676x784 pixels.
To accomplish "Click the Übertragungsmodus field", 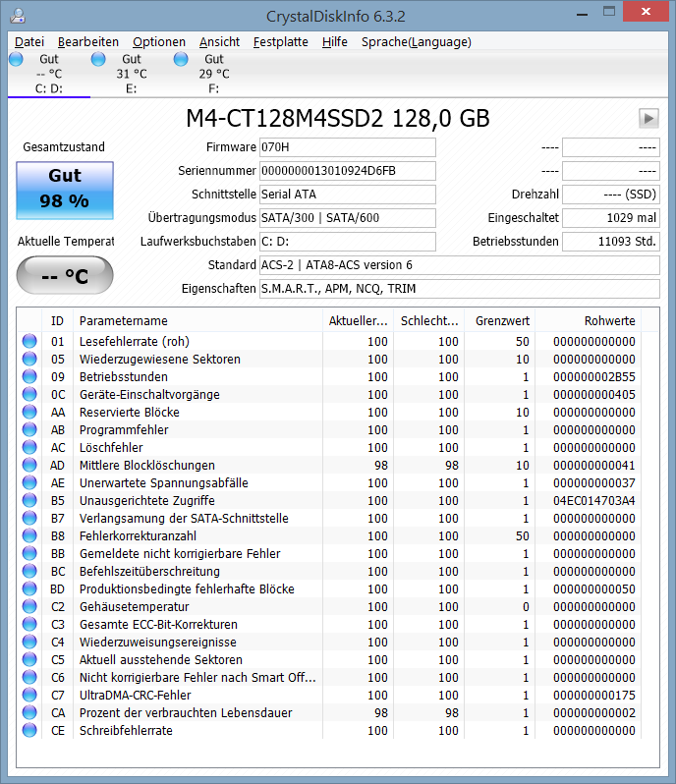I will click(348, 217).
